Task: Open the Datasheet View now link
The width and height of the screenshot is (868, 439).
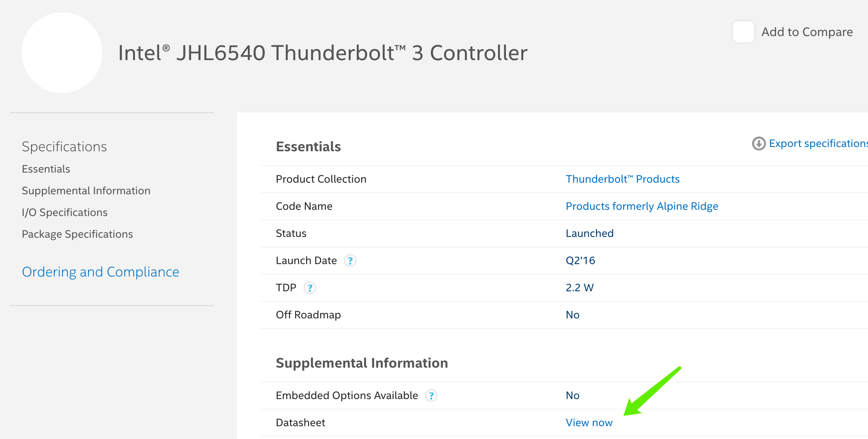Action: [x=589, y=423]
